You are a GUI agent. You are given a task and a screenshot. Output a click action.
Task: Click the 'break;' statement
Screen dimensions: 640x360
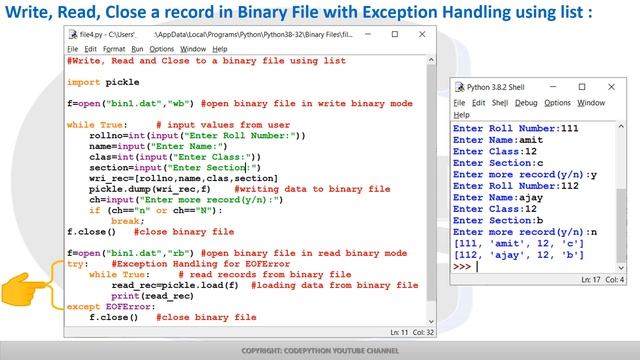coord(128,221)
